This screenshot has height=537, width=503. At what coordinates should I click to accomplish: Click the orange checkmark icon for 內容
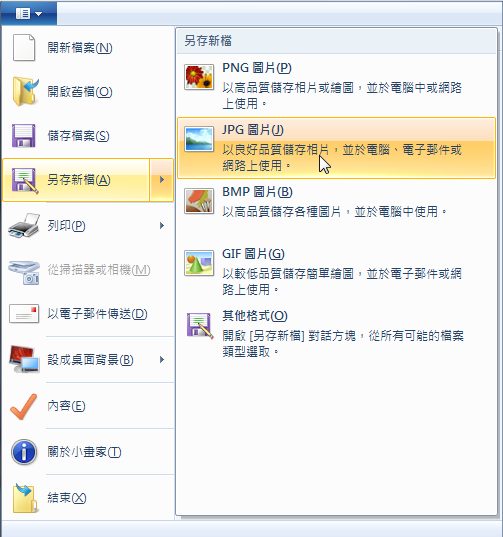(24, 406)
